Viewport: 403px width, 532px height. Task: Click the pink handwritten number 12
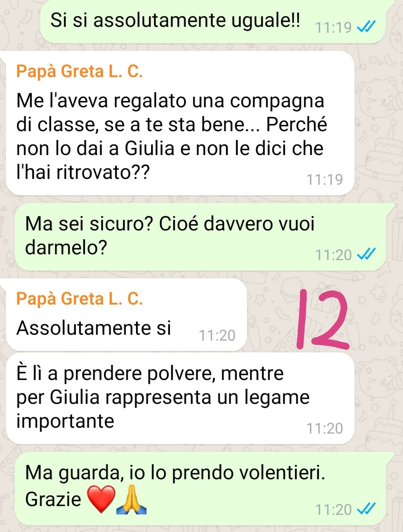pos(322,320)
